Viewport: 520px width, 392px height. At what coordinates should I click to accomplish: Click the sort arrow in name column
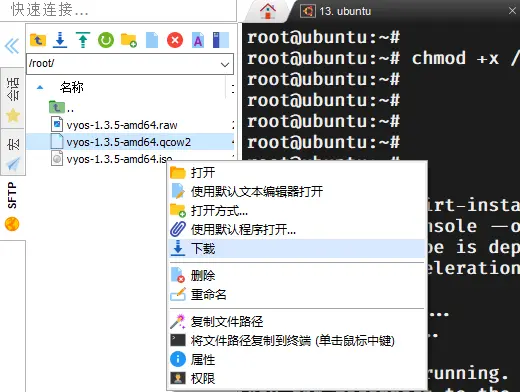click(x=40, y=87)
